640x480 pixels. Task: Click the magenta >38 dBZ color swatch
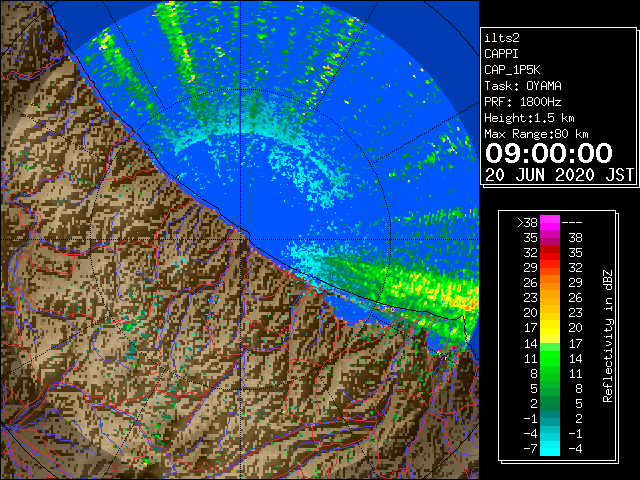pyautogui.click(x=550, y=223)
